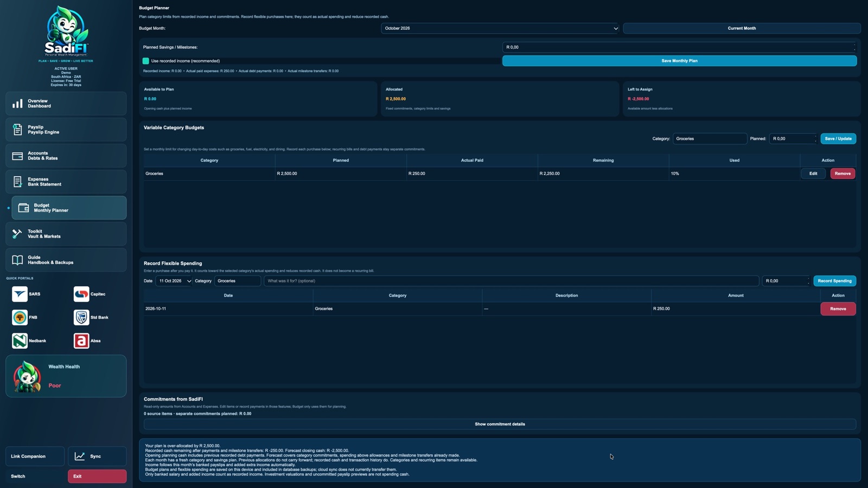Image resolution: width=868 pixels, height=488 pixels.
Task: Click Save / Update category budget
Action: pyautogui.click(x=838, y=139)
